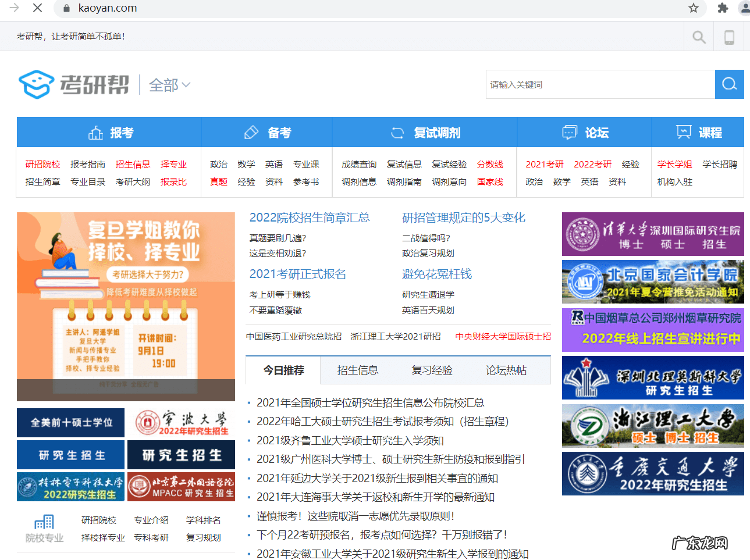Click the red 分数线 link
The image size is (750, 560).
490,164
